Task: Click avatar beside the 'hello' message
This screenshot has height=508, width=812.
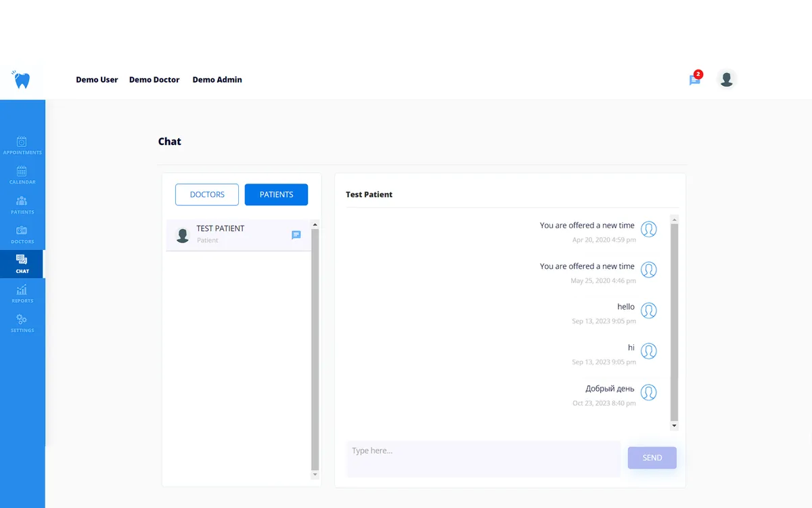Action: click(x=649, y=311)
